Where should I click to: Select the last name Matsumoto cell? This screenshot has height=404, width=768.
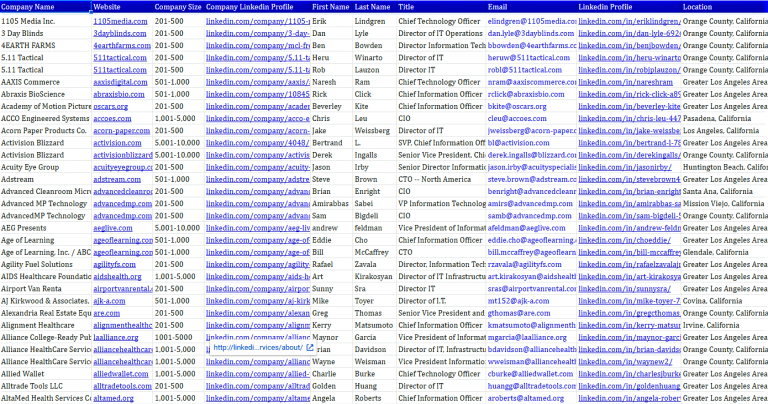click(x=375, y=326)
